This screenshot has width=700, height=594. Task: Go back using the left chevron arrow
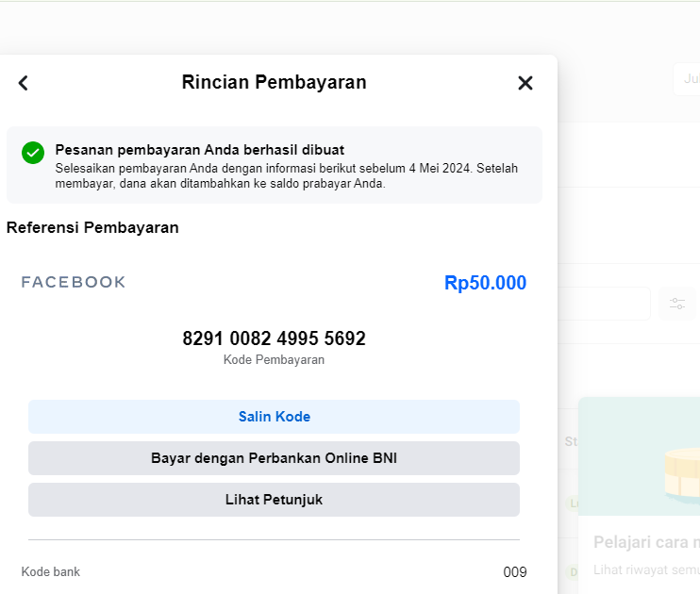pos(24,83)
